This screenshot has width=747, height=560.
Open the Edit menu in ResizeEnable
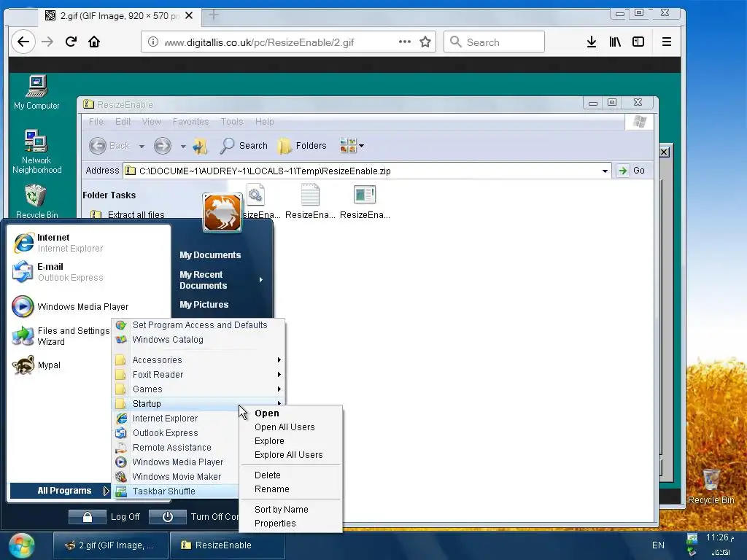[123, 122]
